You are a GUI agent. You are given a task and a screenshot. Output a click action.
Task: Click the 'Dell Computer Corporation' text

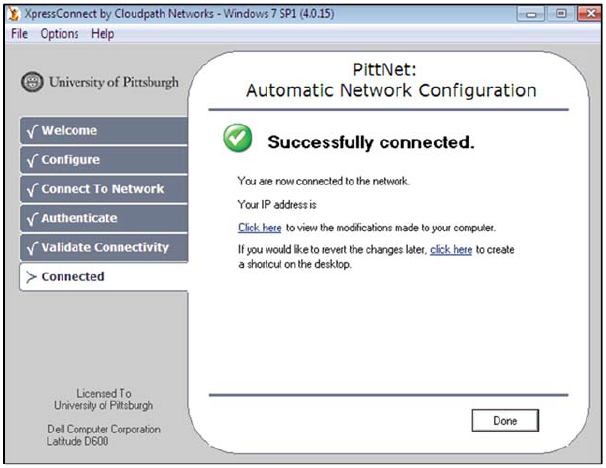pos(104,429)
